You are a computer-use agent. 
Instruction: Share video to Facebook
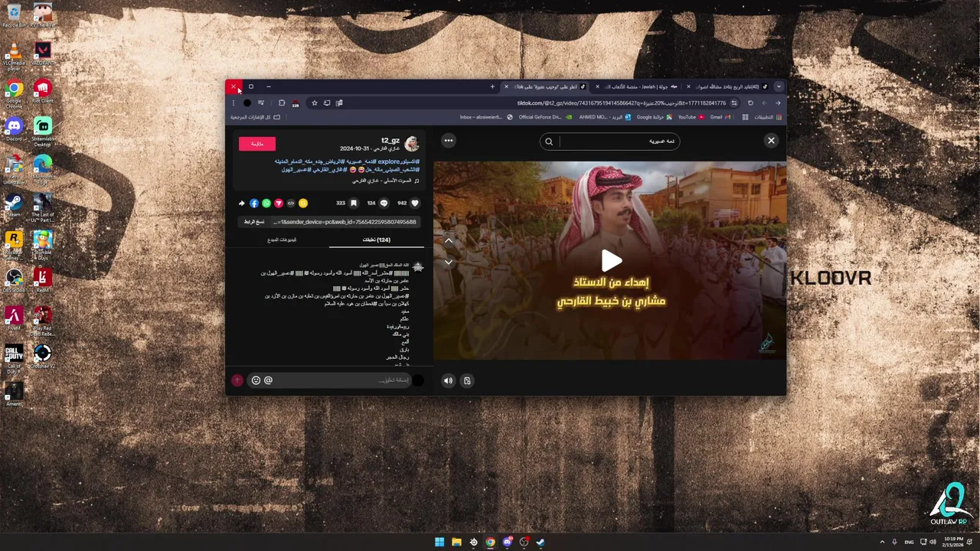pos(254,204)
